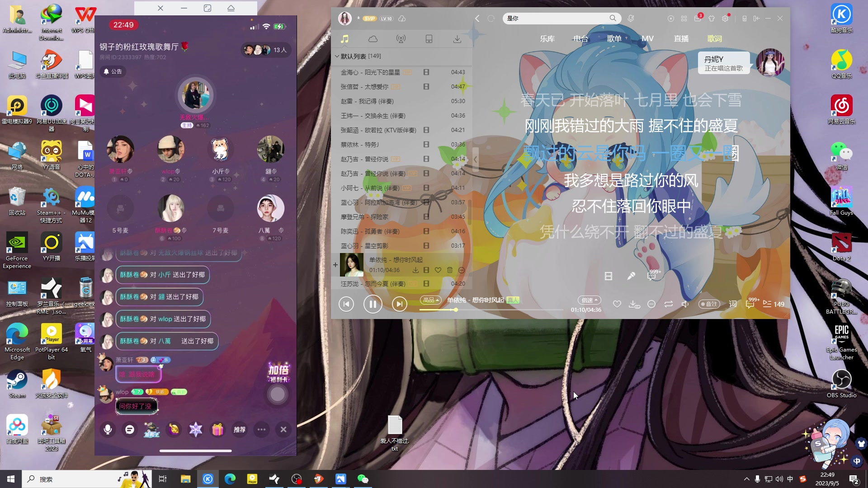Open the local music note tab
Image resolution: width=868 pixels, height=488 pixels.
coord(344,39)
